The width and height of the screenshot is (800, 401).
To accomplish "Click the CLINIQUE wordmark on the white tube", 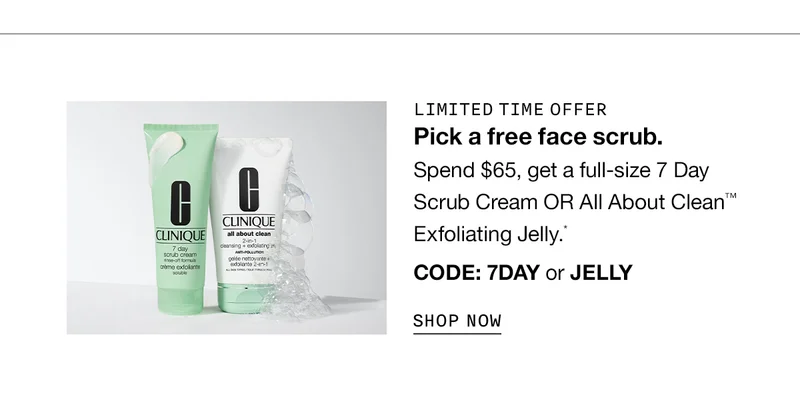I will coord(248,222).
